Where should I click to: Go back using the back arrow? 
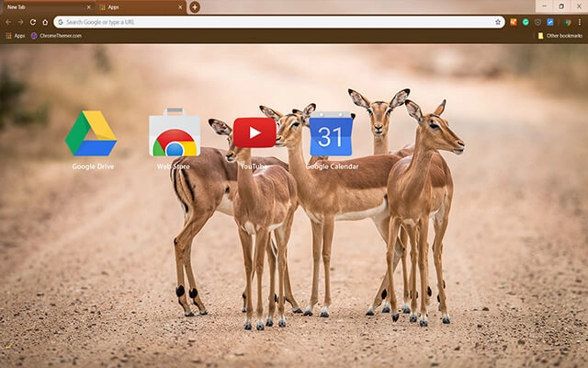[8, 22]
